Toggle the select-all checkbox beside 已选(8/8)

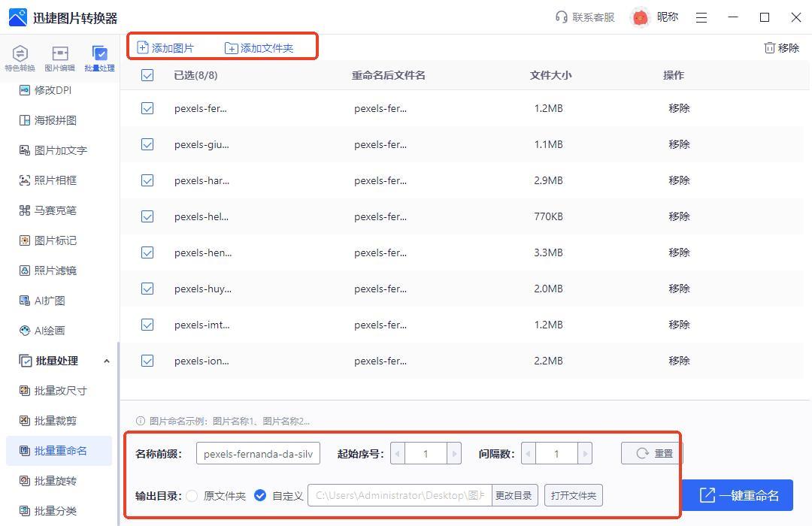147,75
